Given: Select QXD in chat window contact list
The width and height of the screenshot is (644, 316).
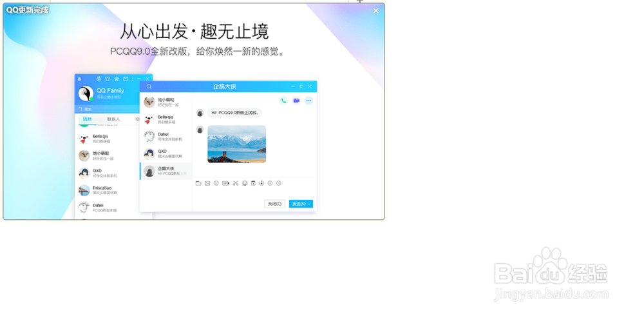Looking at the screenshot, I should 166,153.
